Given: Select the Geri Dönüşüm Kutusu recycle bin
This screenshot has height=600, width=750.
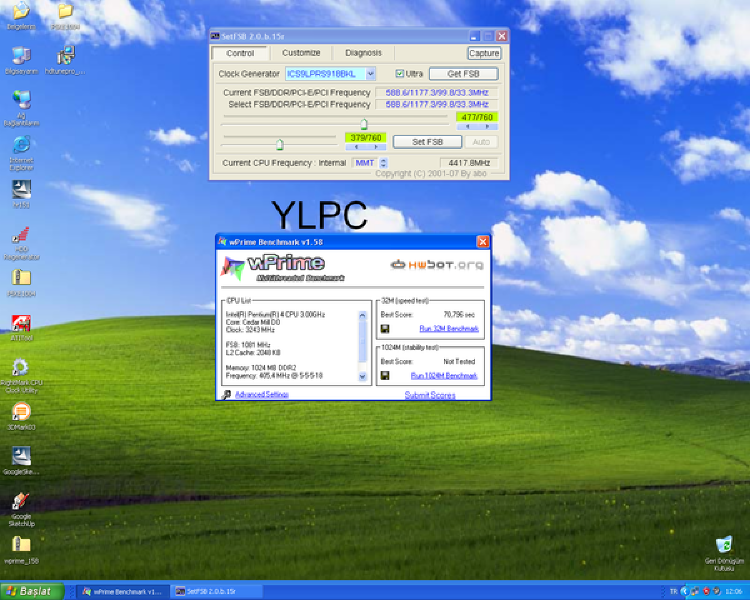Looking at the screenshot, I should (724, 554).
